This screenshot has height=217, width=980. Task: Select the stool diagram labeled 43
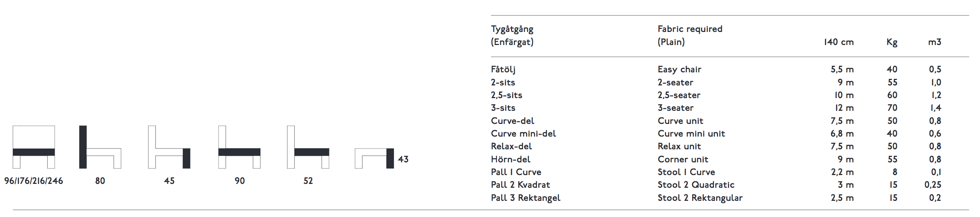point(374,158)
